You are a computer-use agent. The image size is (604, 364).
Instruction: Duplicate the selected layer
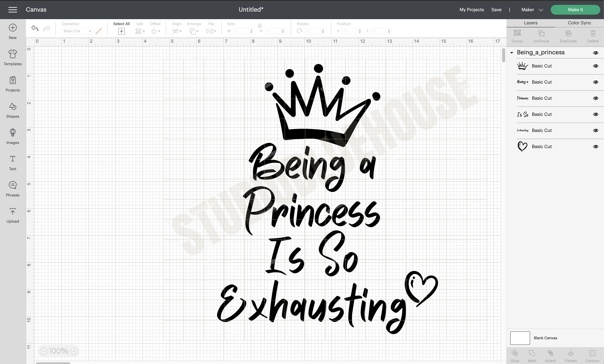tap(568, 36)
